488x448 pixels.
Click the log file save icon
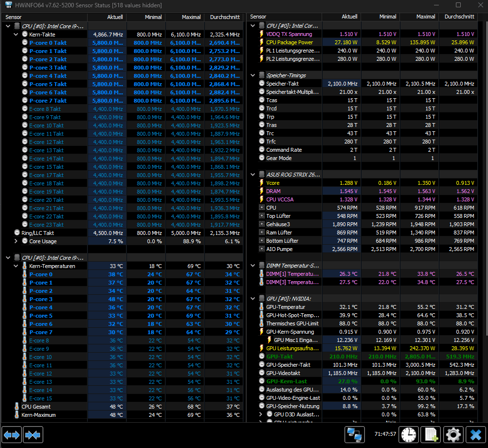pos(431,434)
